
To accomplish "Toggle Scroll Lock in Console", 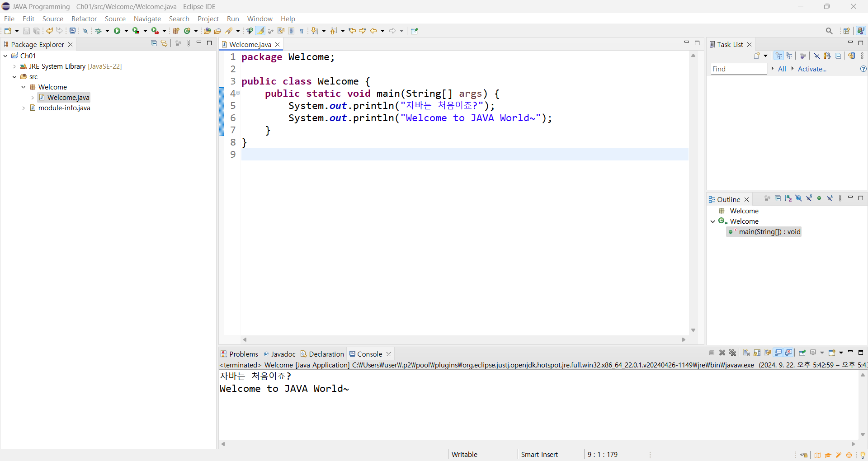I will pyautogui.click(x=757, y=353).
